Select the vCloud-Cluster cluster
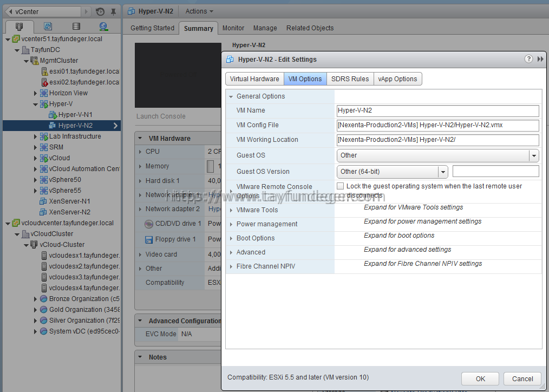This screenshot has width=549, height=392. coord(62,245)
